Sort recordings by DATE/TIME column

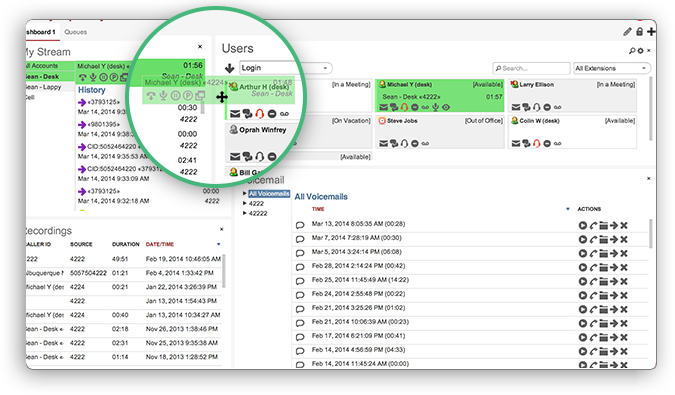[160, 244]
